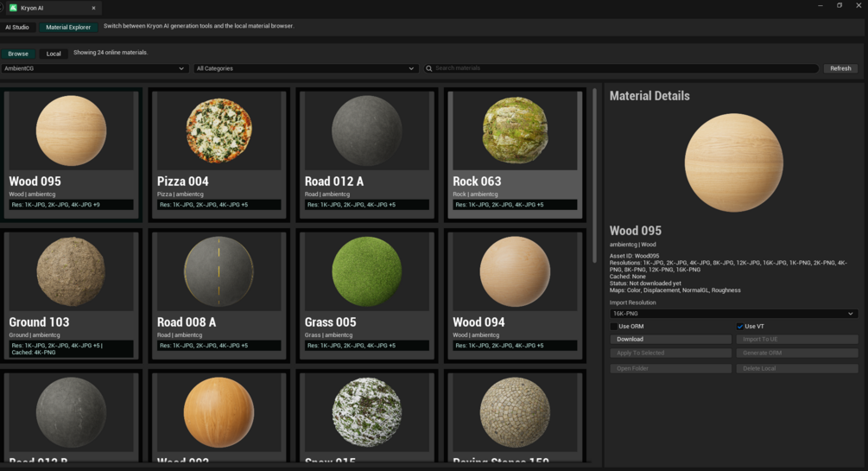868x471 pixels.
Task: Open the Import Resolution 16K-PNG dropdown
Action: tap(733, 314)
